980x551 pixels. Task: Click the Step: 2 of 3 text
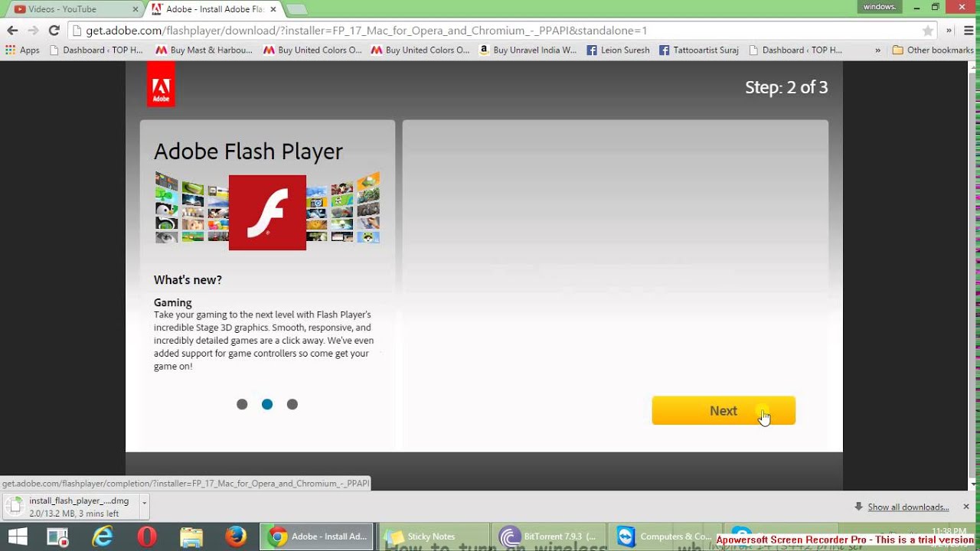pos(786,87)
